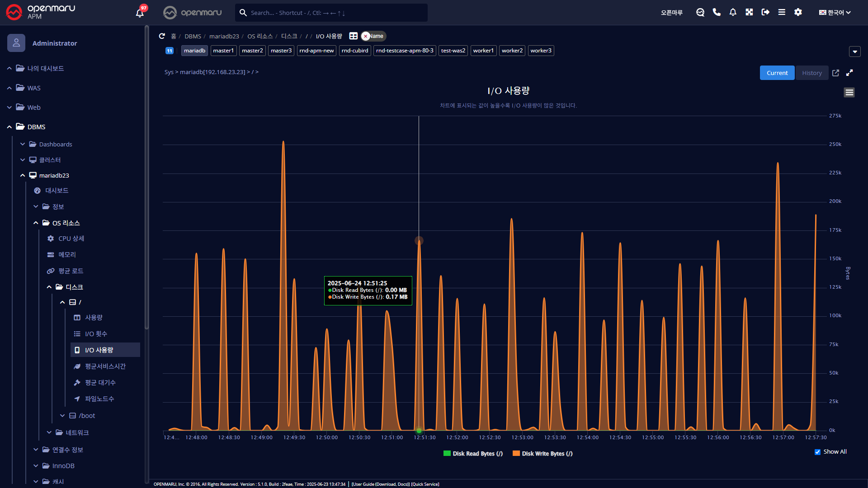Click the Current button
Screen dimensions: 868x488
(x=777, y=73)
